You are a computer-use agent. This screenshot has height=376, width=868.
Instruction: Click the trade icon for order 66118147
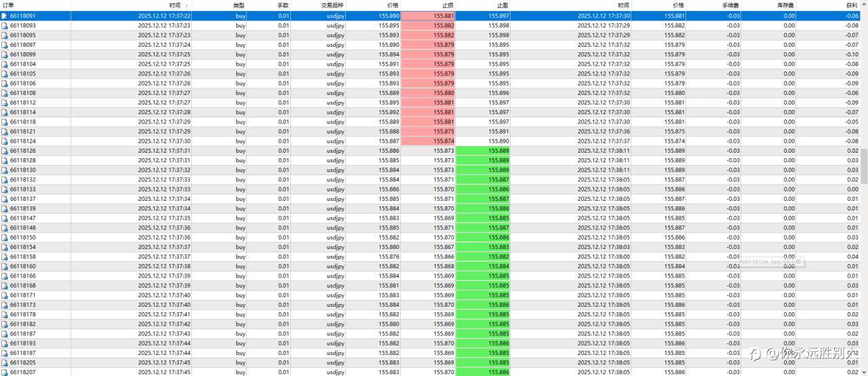pos(4,218)
